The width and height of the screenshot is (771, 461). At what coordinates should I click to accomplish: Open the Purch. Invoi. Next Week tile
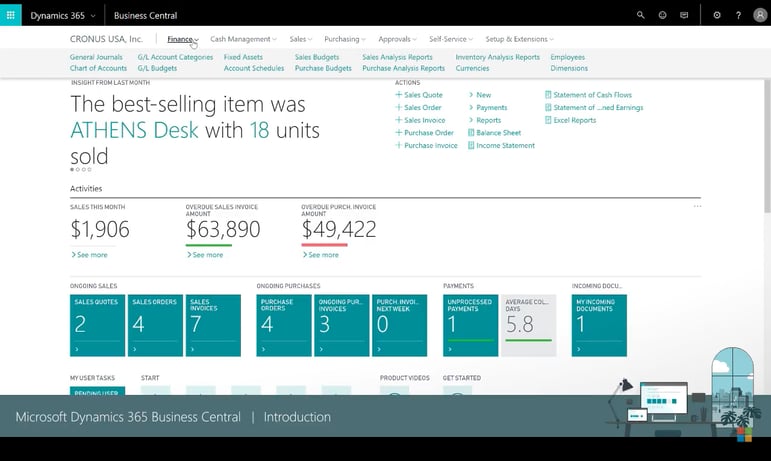(399, 325)
